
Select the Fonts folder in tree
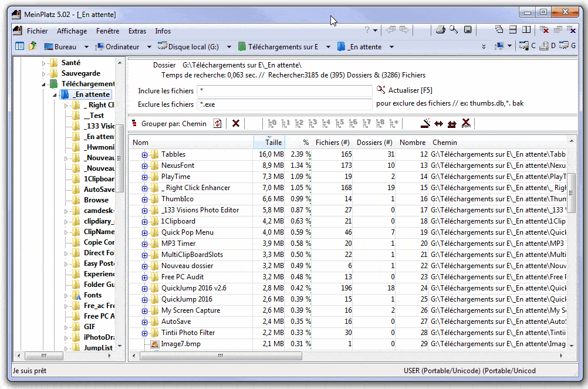point(93,295)
